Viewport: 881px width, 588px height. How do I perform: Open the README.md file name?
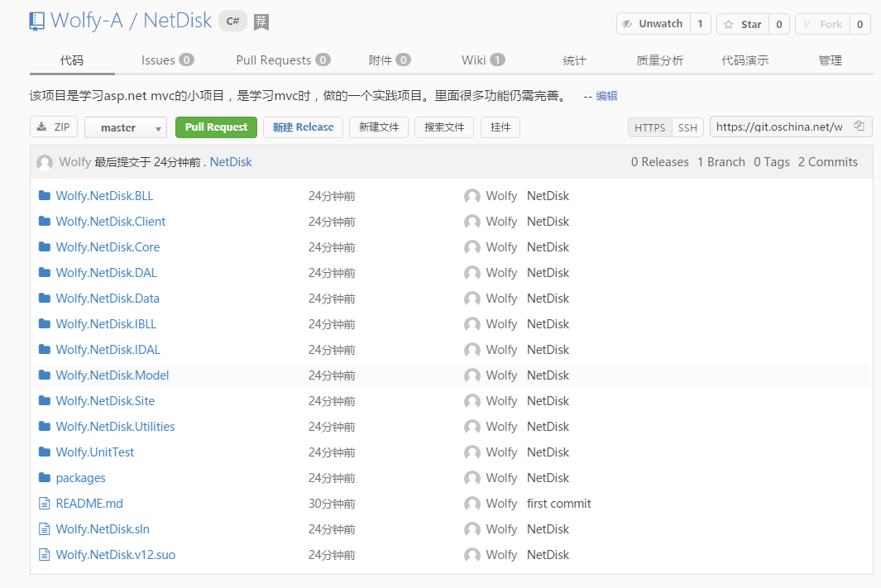click(x=89, y=503)
